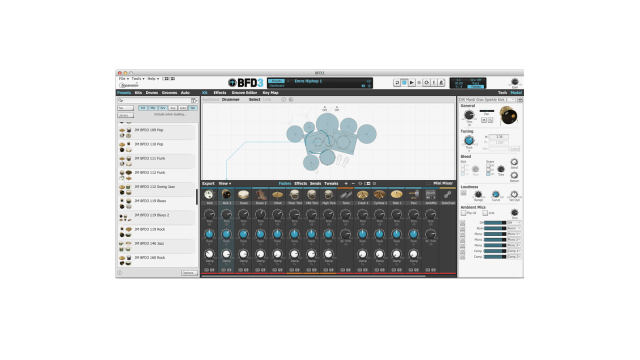
Task: Start playback with the transport play button
Action: 411,82
